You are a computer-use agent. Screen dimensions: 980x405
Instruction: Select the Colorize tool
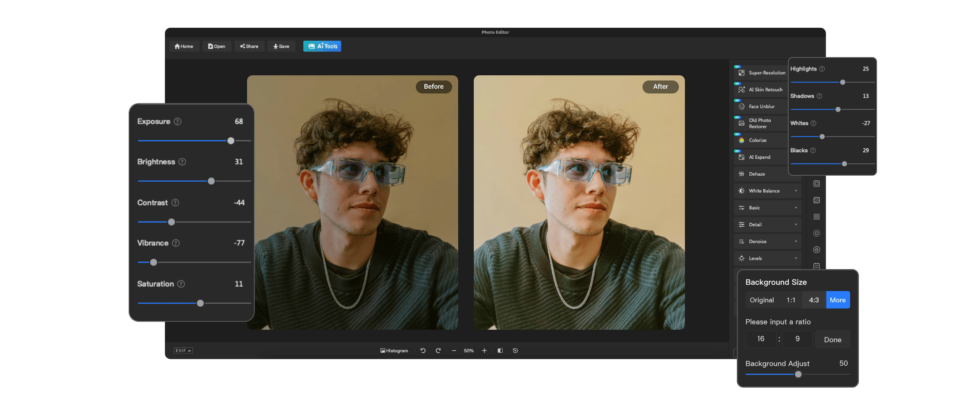click(757, 140)
